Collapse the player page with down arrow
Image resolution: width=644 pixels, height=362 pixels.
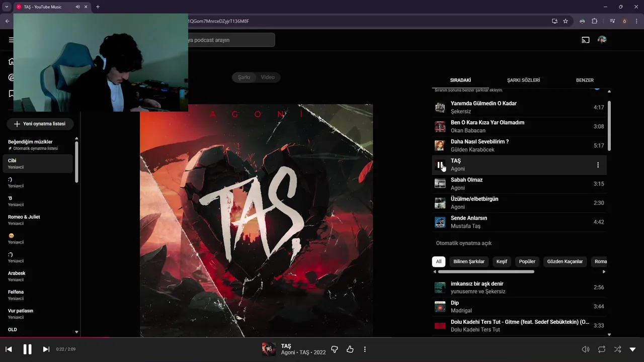click(x=632, y=349)
